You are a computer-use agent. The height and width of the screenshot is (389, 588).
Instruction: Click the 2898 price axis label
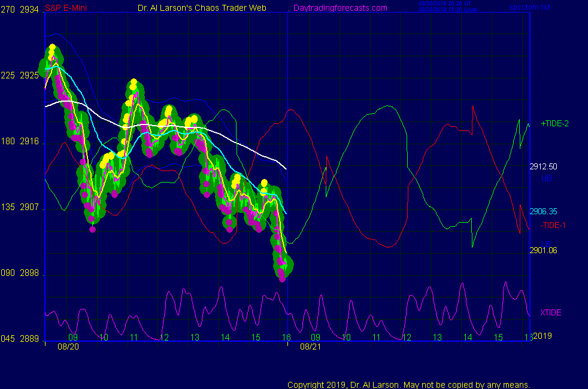pos(29,273)
